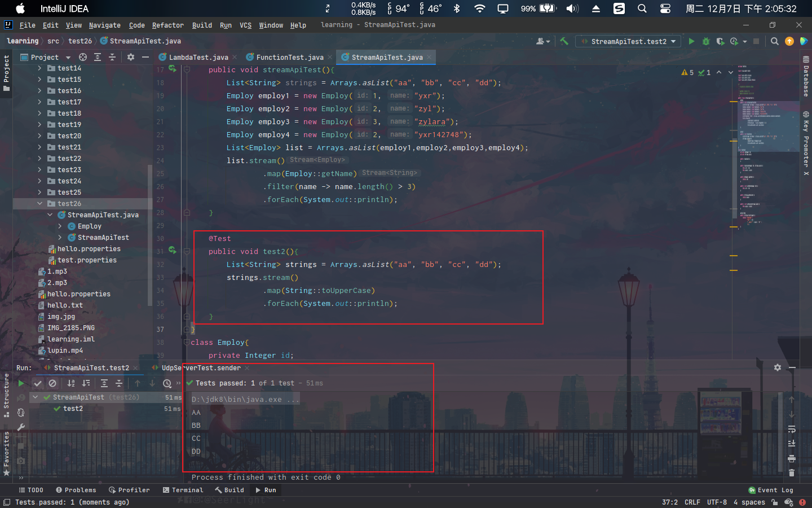Collapse StreamApiTest.java in the project tree
This screenshot has width=812, height=508.
(x=50, y=215)
